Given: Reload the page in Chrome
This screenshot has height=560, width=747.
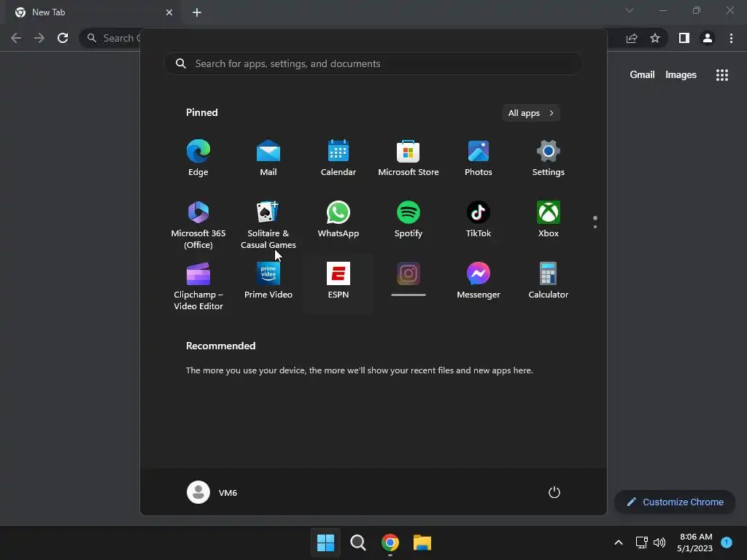Looking at the screenshot, I should click(63, 38).
